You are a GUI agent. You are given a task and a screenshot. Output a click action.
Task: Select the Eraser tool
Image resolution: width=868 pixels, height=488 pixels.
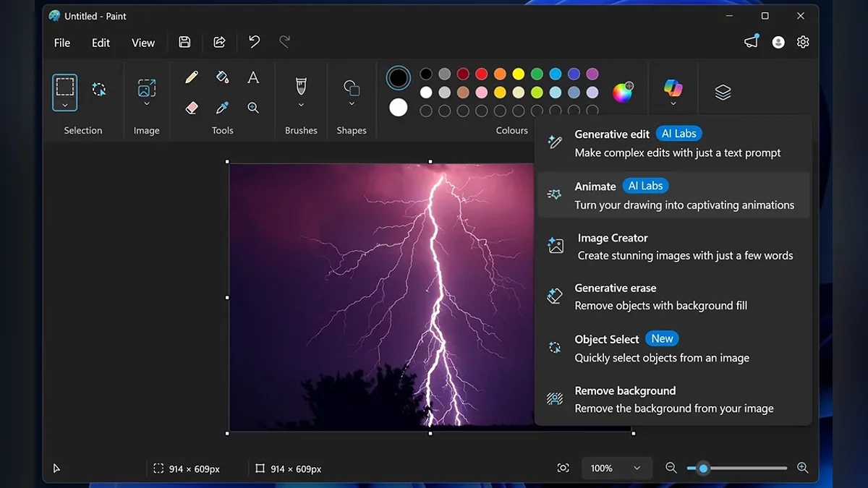pyautogui.click(x=192, y=108)
